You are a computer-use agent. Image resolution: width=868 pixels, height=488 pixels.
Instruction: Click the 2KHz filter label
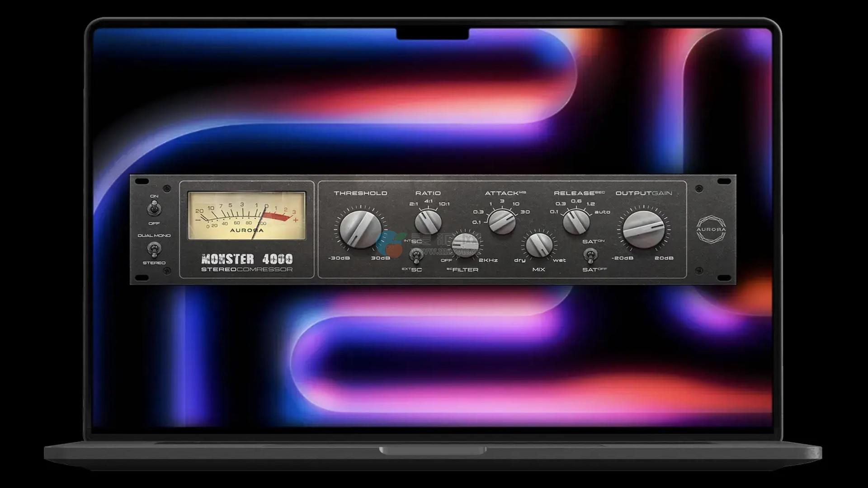pyautogui.click(x=488, y=260)
